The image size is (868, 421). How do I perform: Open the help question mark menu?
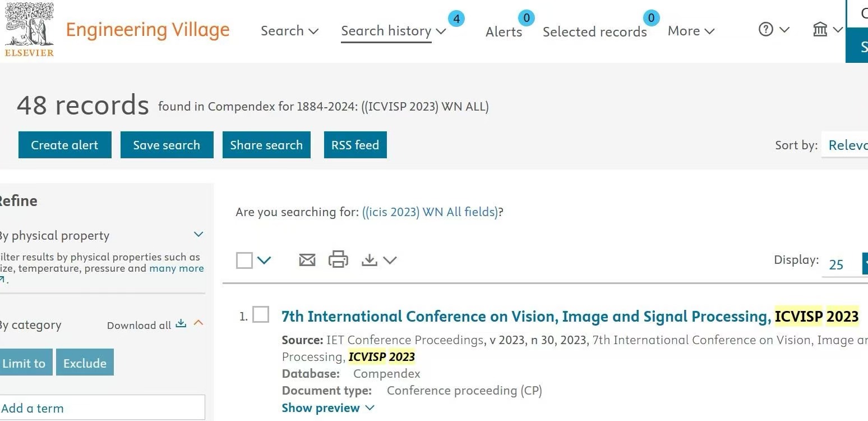[x=774, y=30]
